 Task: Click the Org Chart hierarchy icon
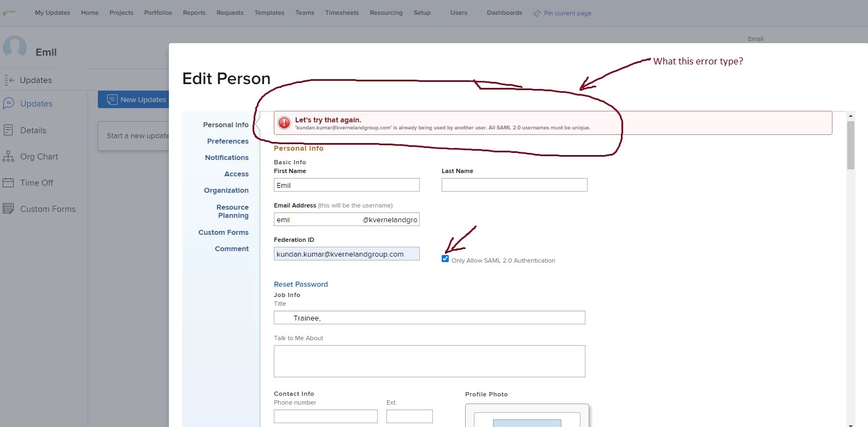pos(8,157)
